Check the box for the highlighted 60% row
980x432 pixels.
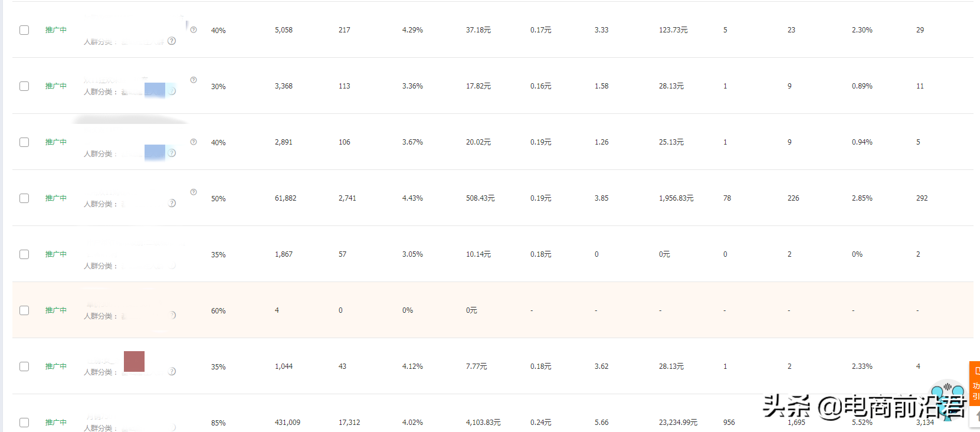point(24,310)
